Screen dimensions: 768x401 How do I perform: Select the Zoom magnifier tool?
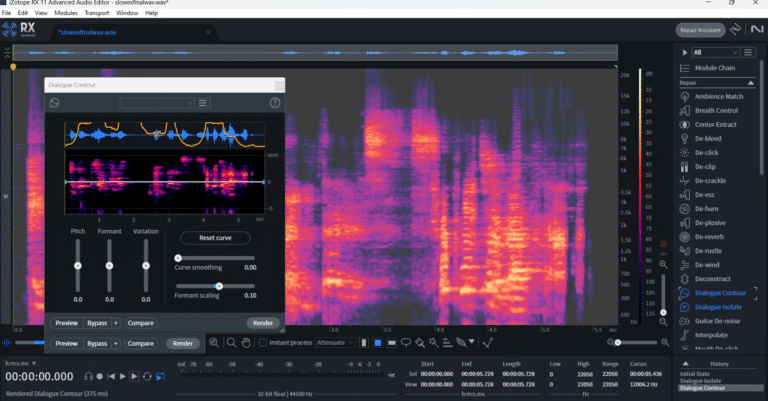(232, 343)
